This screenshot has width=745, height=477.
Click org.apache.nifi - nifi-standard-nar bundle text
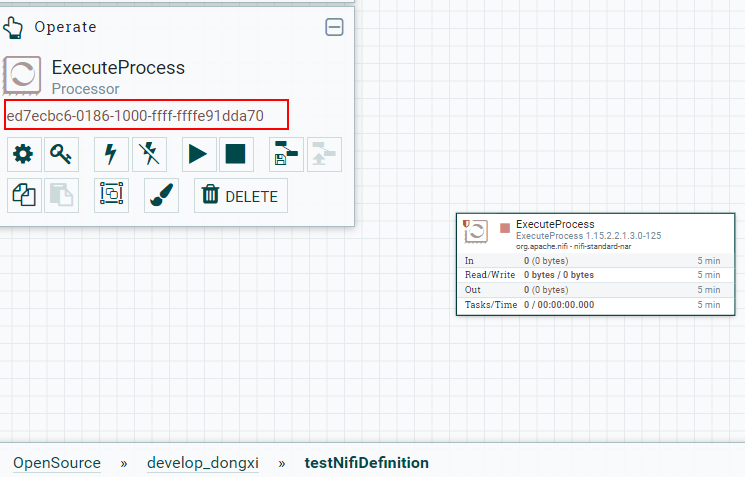(573, 247)
